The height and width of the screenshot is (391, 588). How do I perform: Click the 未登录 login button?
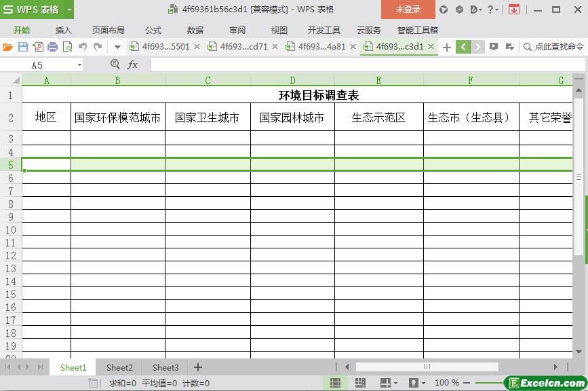[x=408, y=10]
